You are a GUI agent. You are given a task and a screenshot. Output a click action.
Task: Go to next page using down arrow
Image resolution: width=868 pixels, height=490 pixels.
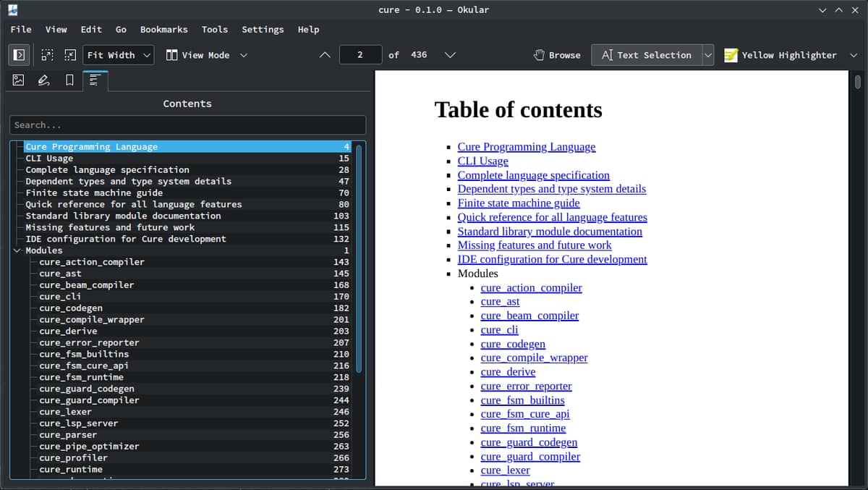(450, 55)
